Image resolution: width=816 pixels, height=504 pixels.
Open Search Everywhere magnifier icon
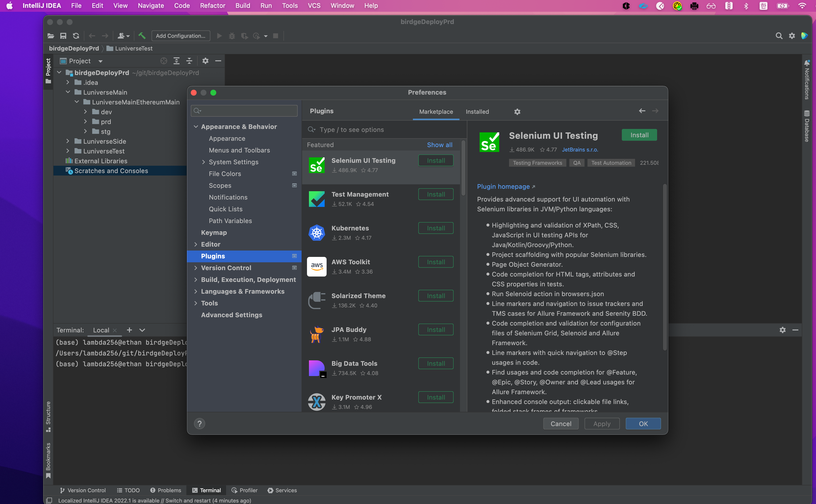(779, 36)
